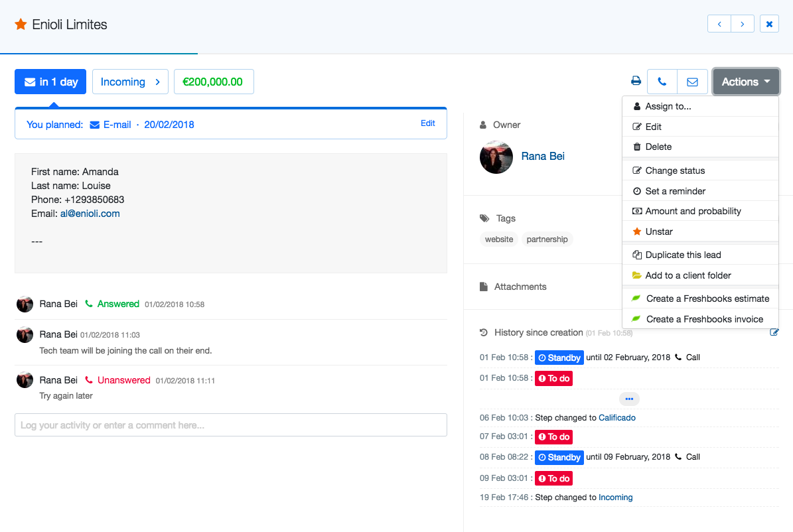Close the lead panel with X icon
This screenshot has height=532, width=793.
click(769, 24)
